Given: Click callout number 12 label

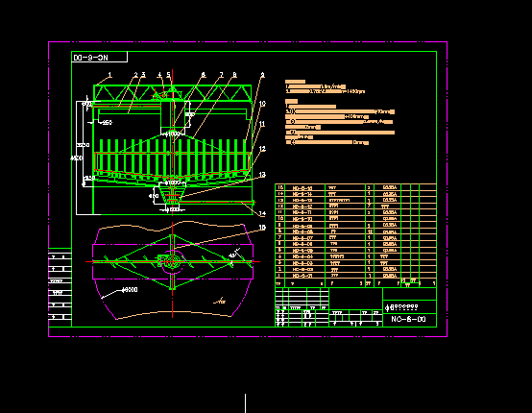Looking at the screenshot, I should (x=262, y=149).
